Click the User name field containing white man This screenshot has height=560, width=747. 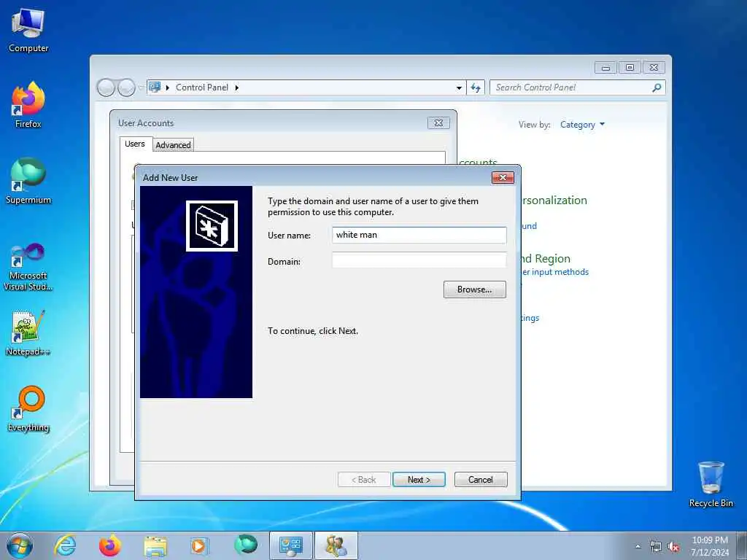pyautogui.click(x=419, y=235)
